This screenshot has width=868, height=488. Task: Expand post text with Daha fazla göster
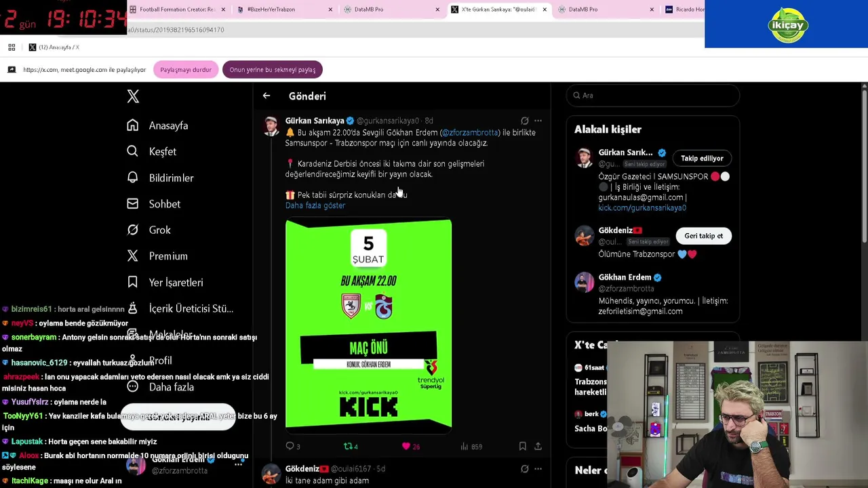coord(315,205)
